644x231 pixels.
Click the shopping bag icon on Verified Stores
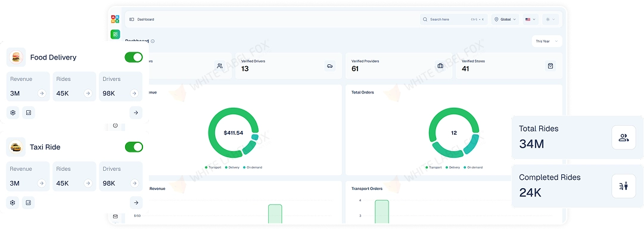550,65
